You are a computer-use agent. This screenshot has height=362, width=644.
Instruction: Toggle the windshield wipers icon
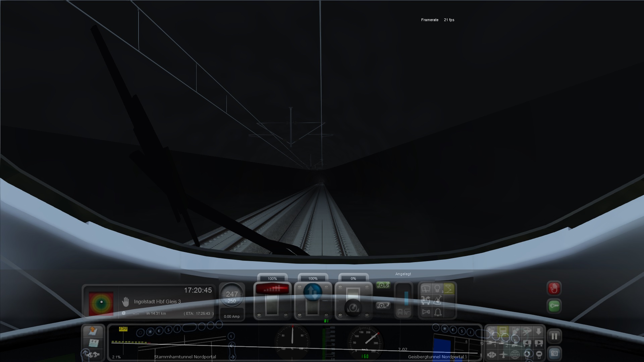[x=426, y=289]
